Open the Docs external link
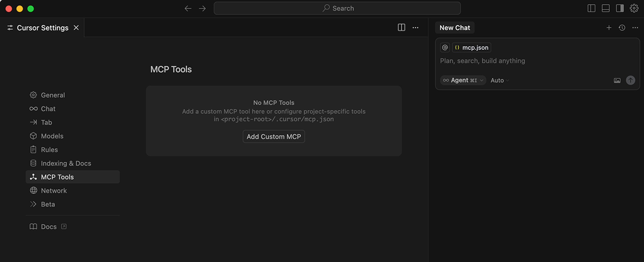 [x=48, y=227]
